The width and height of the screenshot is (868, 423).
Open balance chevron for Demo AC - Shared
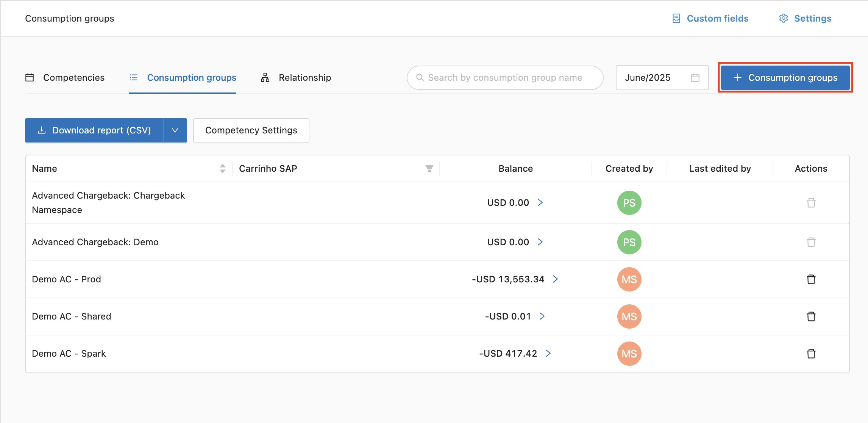click(x=542, y=316)
